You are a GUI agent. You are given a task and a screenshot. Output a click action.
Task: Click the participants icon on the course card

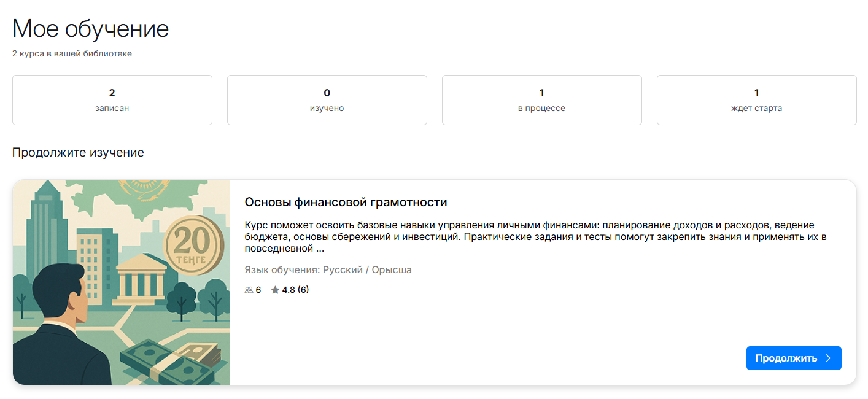(x=248, y=289)
